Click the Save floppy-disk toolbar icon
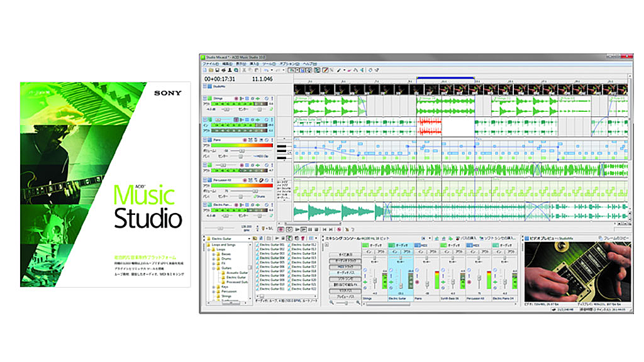This screenshot has height=362, width=644. [x=217, y=70]
